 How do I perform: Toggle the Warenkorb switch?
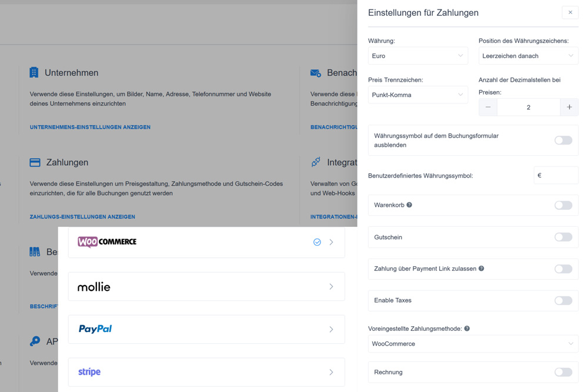click(563, 205)
